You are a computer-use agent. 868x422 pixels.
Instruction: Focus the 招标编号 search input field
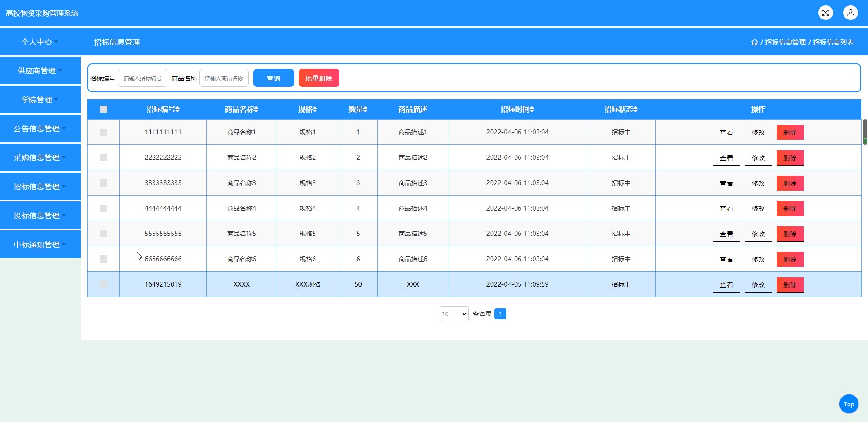(x=143, y=78)
